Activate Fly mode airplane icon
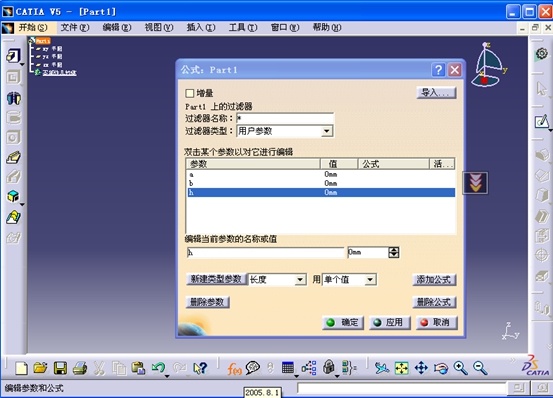 [382, 368]
